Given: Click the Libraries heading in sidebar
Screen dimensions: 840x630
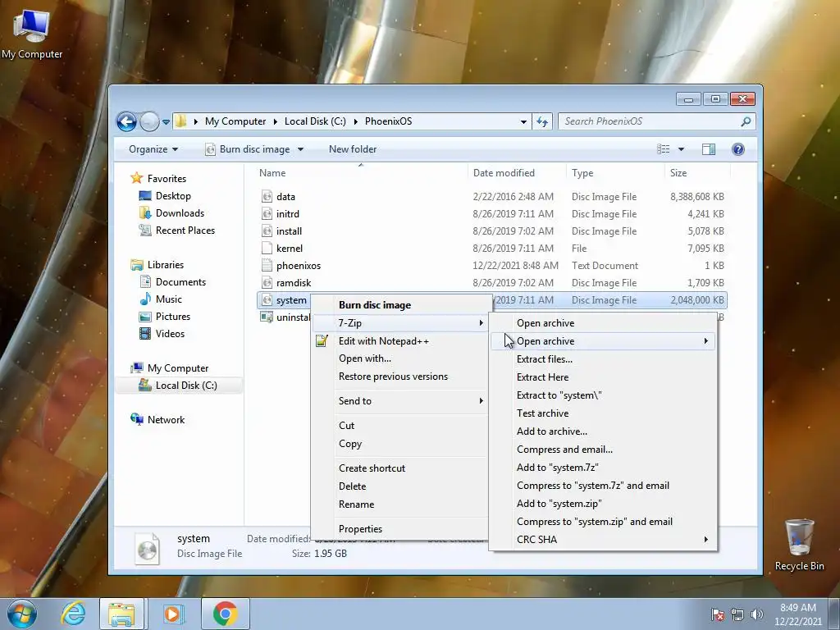Looking at the screenshot, I should pyautogui.click(x=157, y=265).
